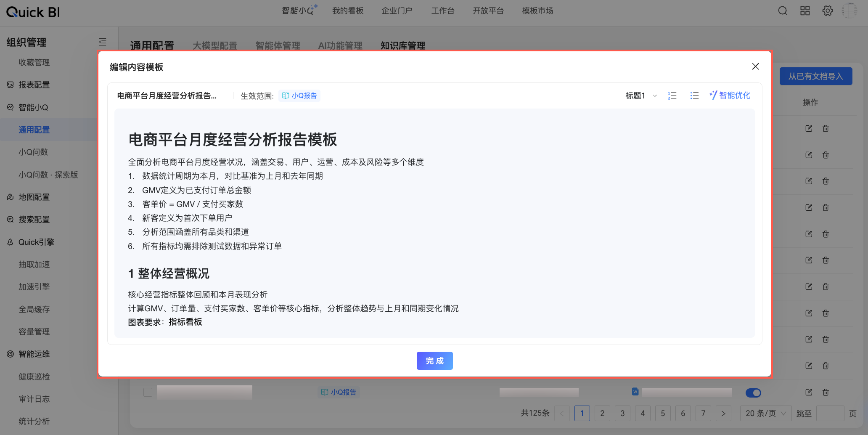Switch to the 大模型配置 tab

coord(215,45)
